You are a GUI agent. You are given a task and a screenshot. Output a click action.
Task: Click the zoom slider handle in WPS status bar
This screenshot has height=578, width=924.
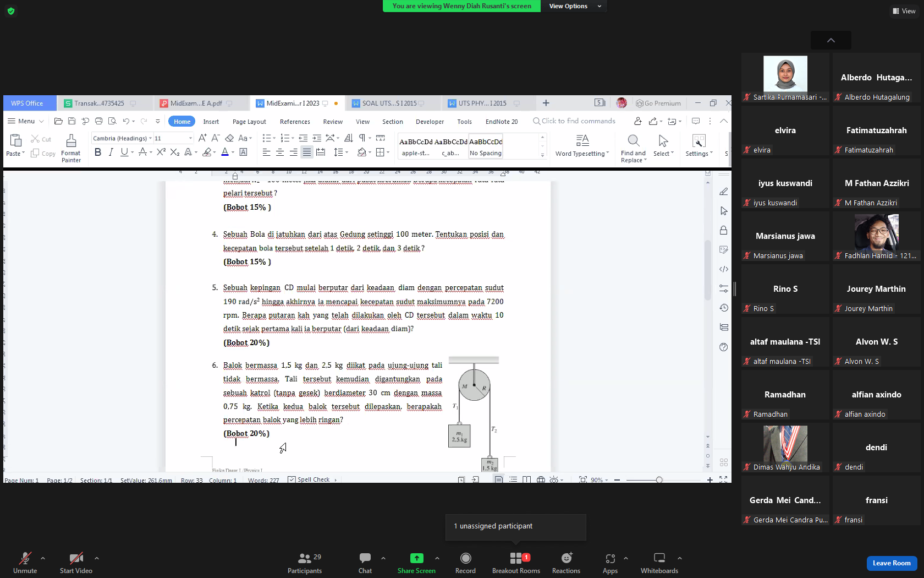click(659, 480)
